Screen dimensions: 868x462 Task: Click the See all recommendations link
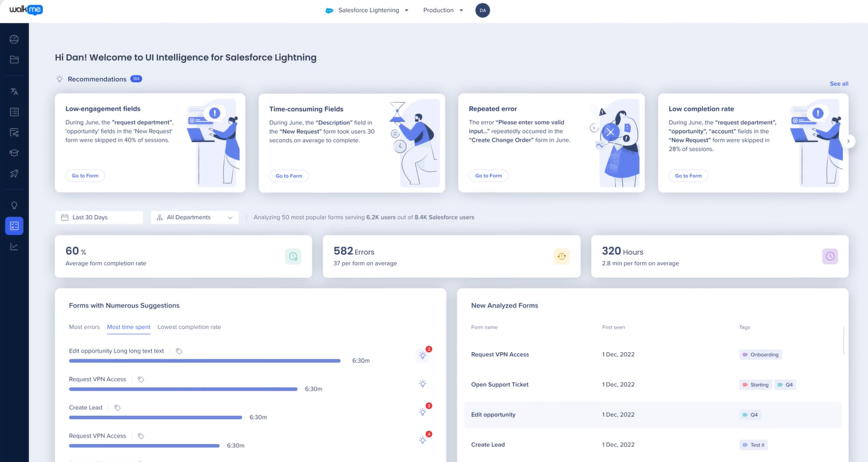pyautogui.click(x=839, y=84)
